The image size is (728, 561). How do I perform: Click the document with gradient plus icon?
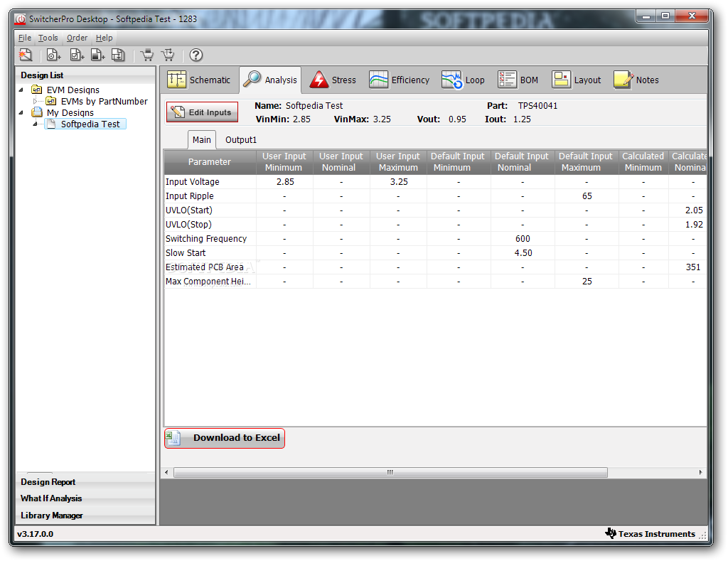click(97, 55)
